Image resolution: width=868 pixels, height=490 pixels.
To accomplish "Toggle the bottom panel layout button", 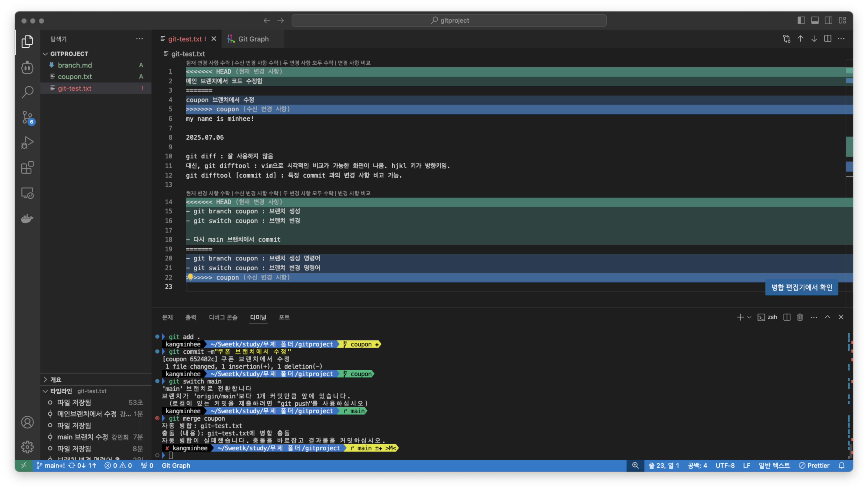I will [815, 21].
